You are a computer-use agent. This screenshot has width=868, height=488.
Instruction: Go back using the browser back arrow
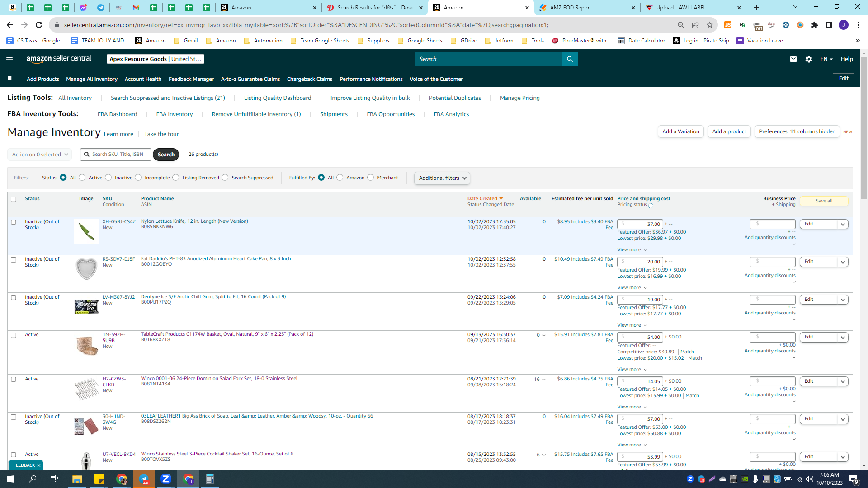click(10, 25)
